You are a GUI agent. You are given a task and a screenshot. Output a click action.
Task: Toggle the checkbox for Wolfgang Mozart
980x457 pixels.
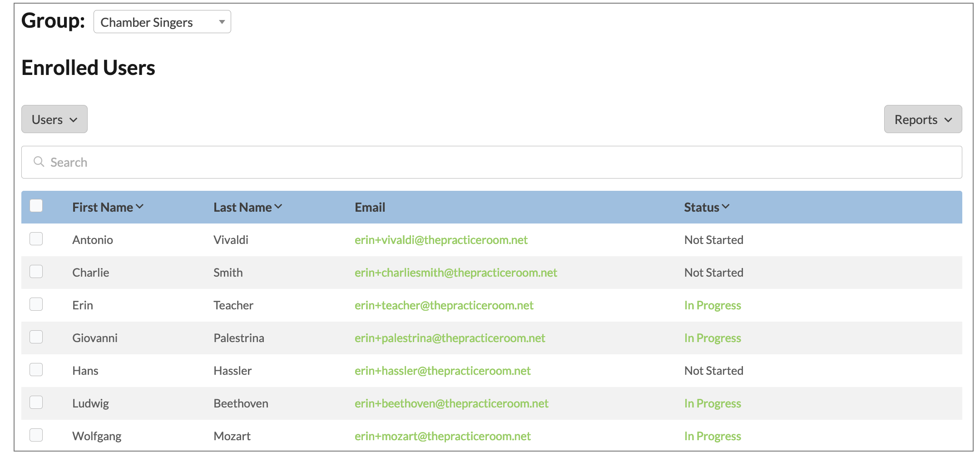(36, 435)
